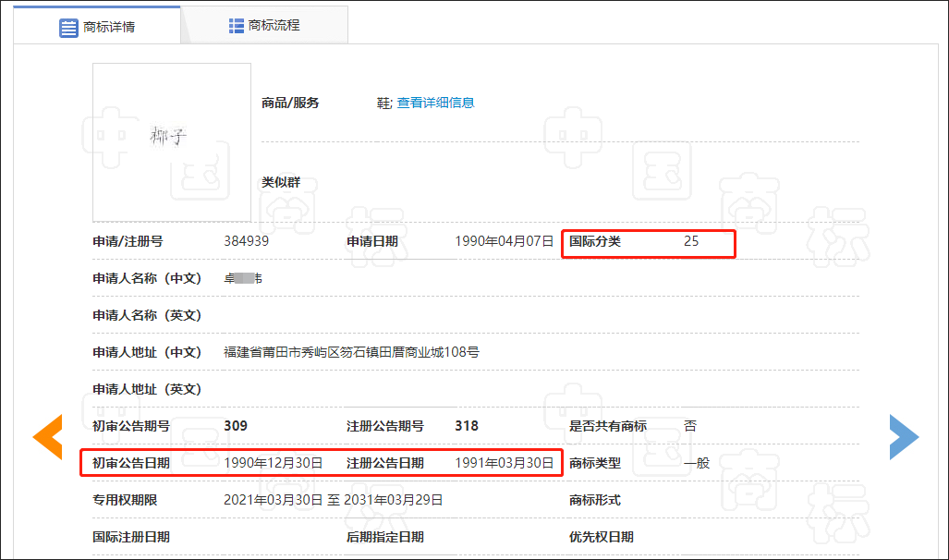Click the 申请/注册号 label
The width and height of the screenshot is (949, 560).
coord(128,241)
